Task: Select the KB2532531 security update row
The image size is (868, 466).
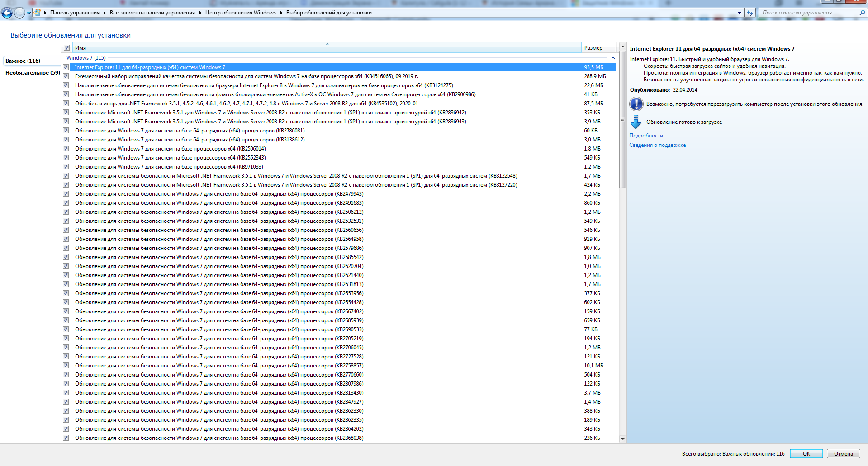Action: pos(339,221)
